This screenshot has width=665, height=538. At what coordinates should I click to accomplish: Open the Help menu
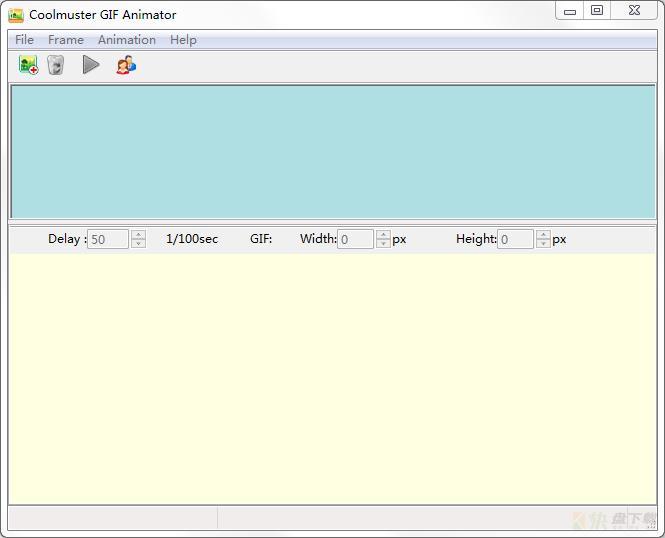click(183, 40)
